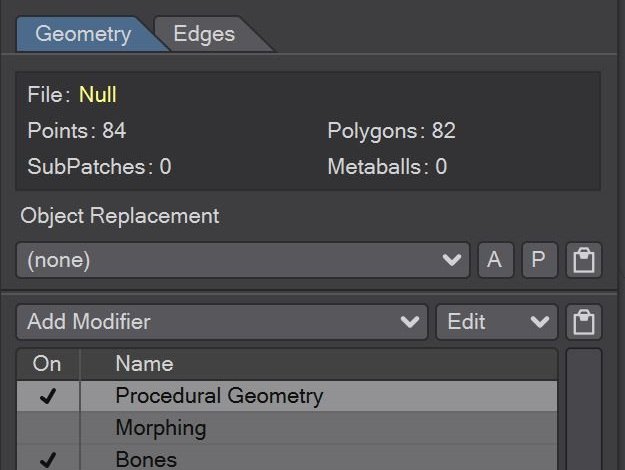The image size is (625, 470).
Task: Click the Edit menu chevron arrow
Action: point(540,322)
